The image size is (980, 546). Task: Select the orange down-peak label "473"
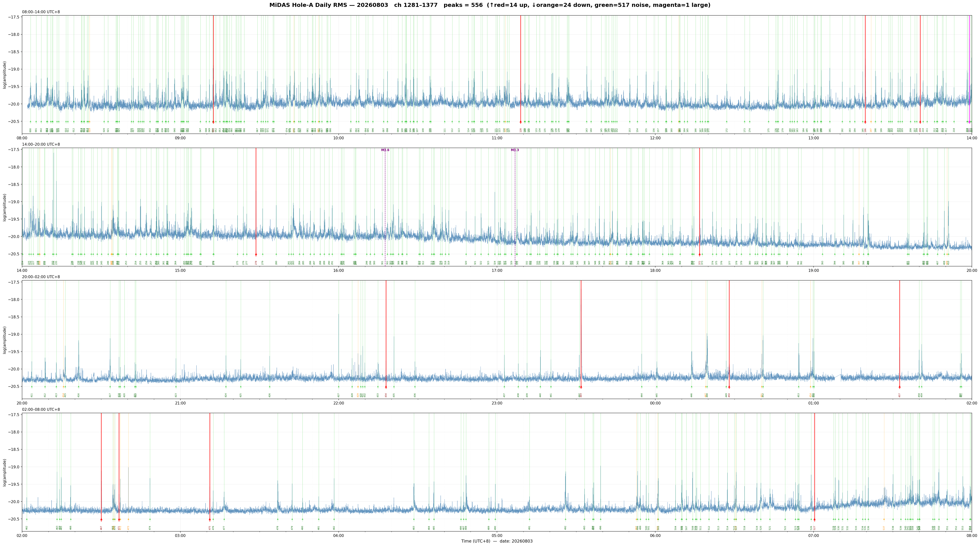[128, 528]
